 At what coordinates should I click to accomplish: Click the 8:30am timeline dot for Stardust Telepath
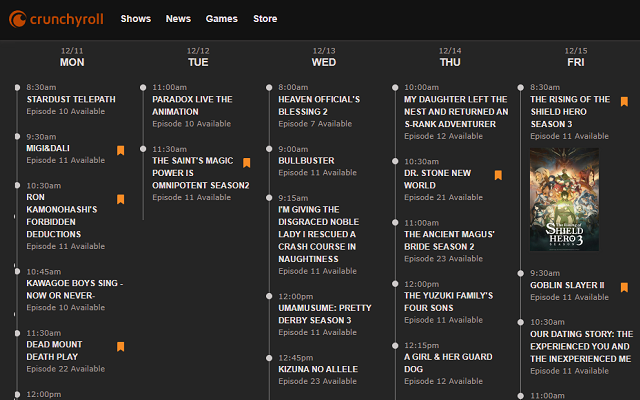coord(17,87)
